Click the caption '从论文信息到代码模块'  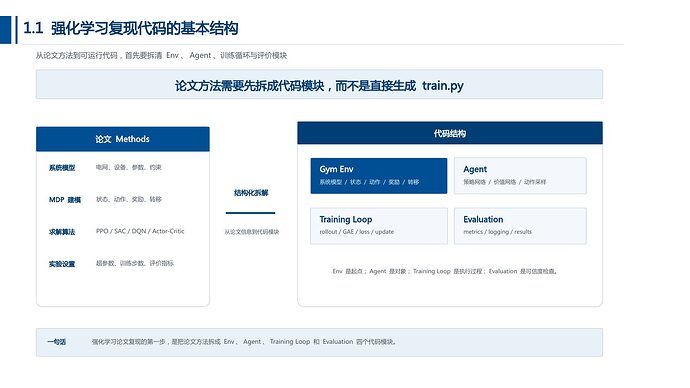(252, 232)
